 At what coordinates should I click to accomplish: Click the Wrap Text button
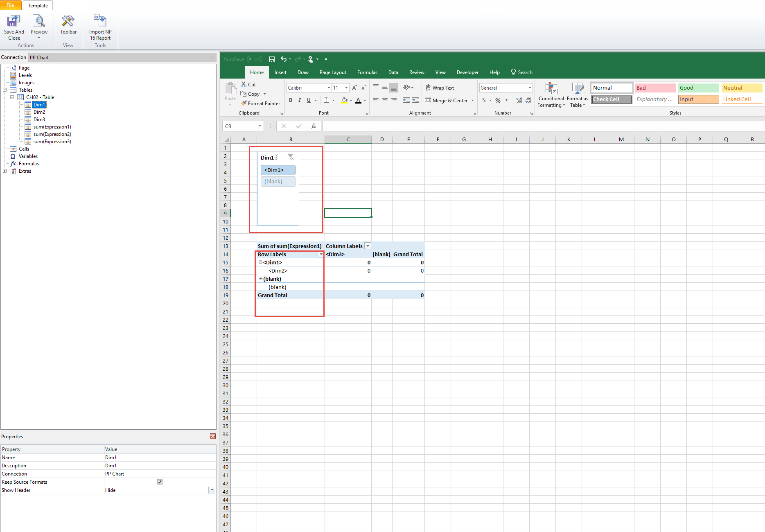point(440,88)
